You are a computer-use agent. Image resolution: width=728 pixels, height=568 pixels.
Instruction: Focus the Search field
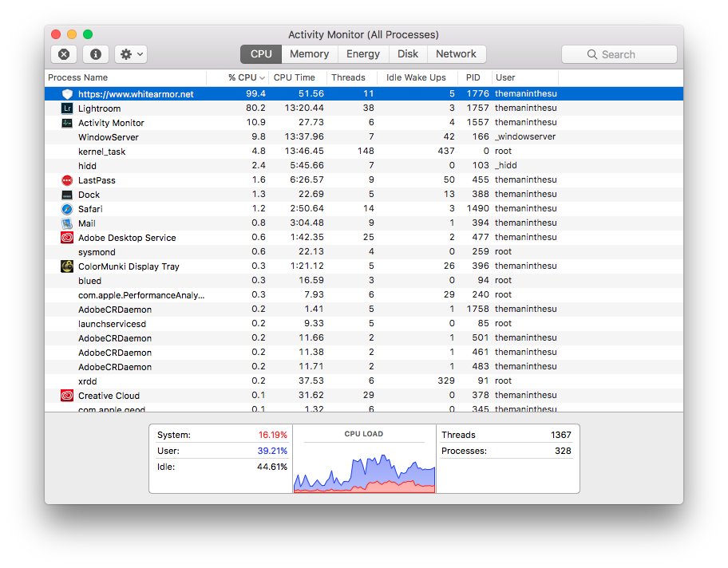click(619, 54)
